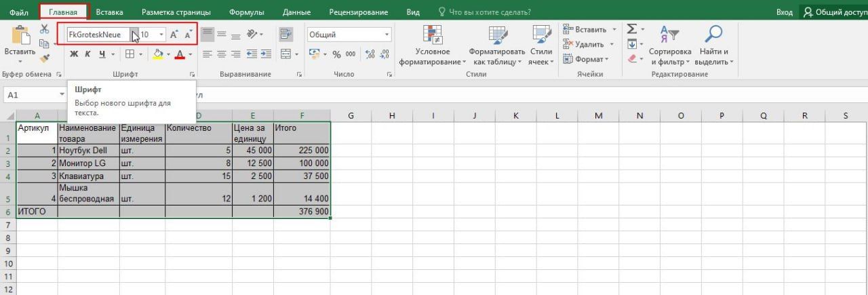This screenshot has width=868, height=295.
Task: Click the Вставить paste clipboard icon
Action: click(20, 35)
